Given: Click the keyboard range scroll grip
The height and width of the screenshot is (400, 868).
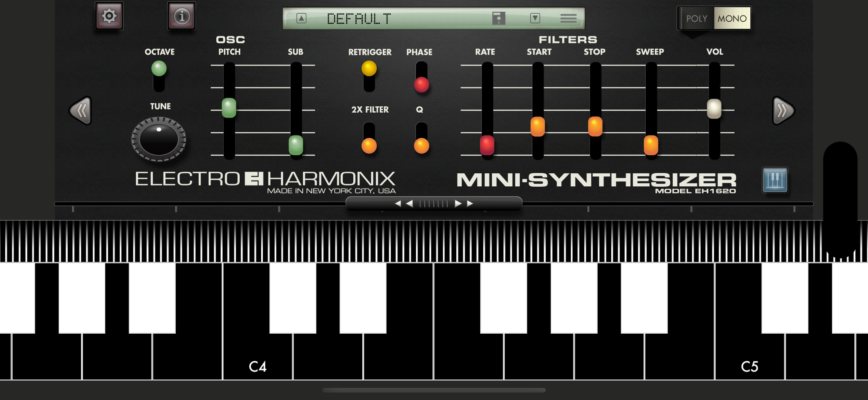Looking at the screenshot, I should coord(434,203).
